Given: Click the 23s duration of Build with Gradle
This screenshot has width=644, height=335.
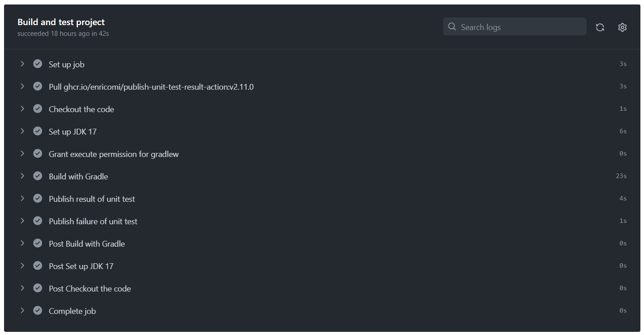Looking at the screenshot, I should point(621,176).
